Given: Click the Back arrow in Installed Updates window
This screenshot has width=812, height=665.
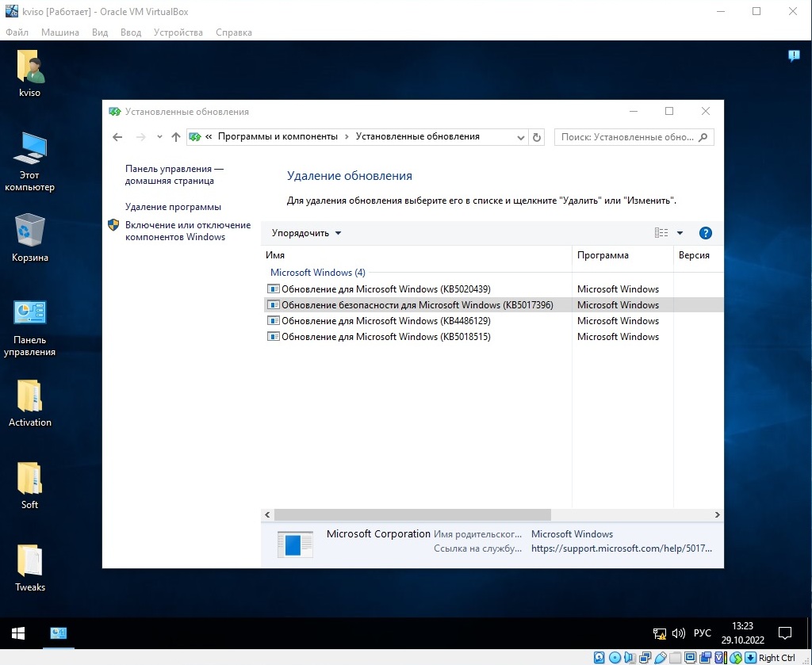Looking at the screenshot, I should click(117, 137).
